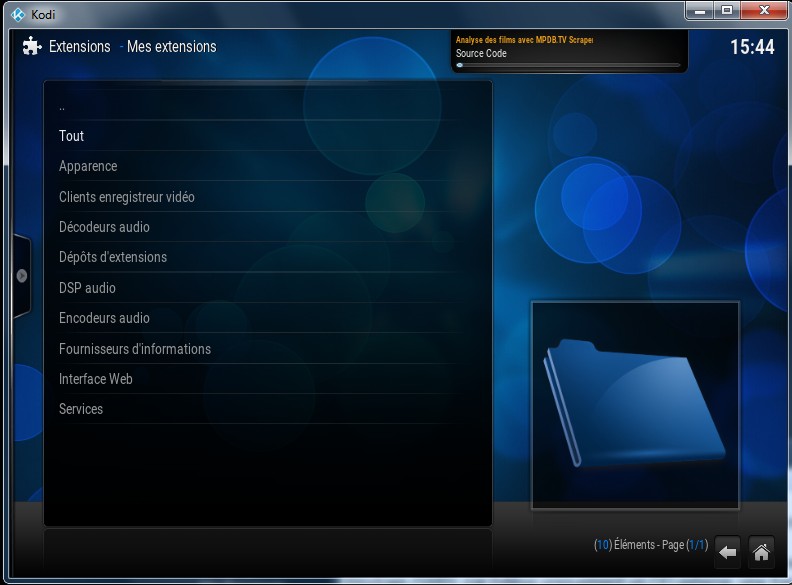Open the side panel arrow tab
This screenshot has width=792, height=585.
[21, 276]
